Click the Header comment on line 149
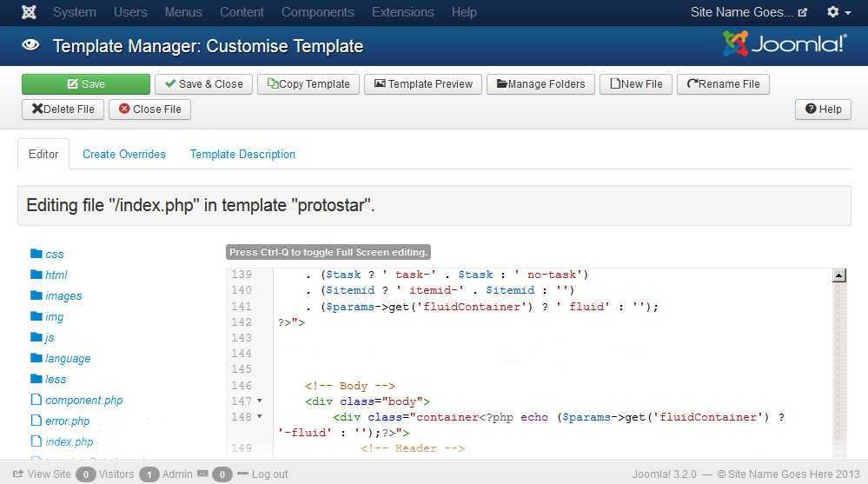The image size is (868, 484). tap(413, 448)
